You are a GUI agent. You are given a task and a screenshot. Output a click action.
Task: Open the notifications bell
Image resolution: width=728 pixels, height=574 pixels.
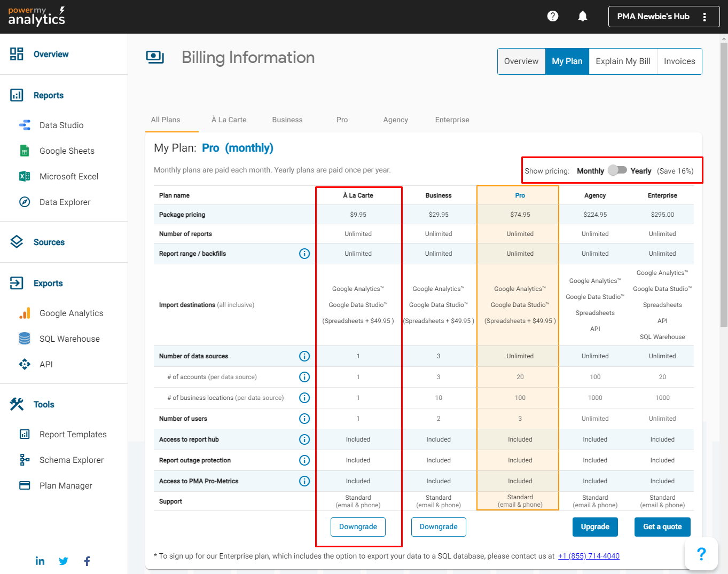(583, 17)
